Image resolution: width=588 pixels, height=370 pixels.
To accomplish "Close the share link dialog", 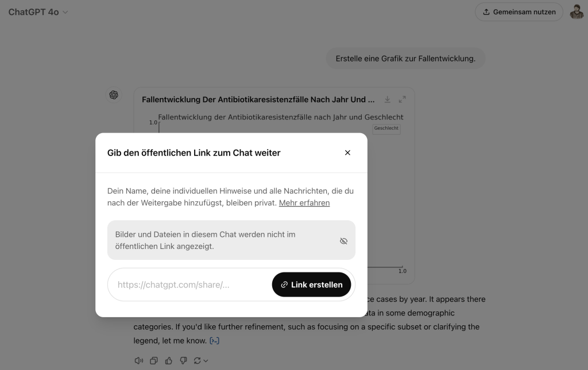I will [347, 153].
